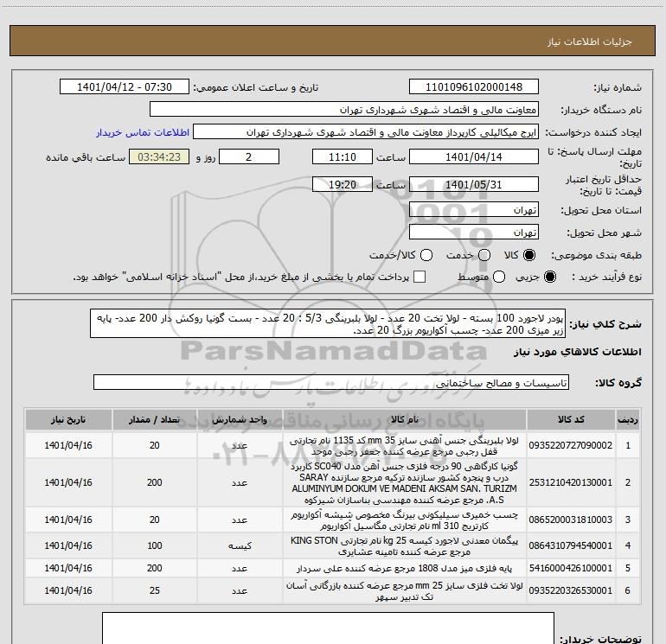Click the buyer notes text area

coord(328,628)
